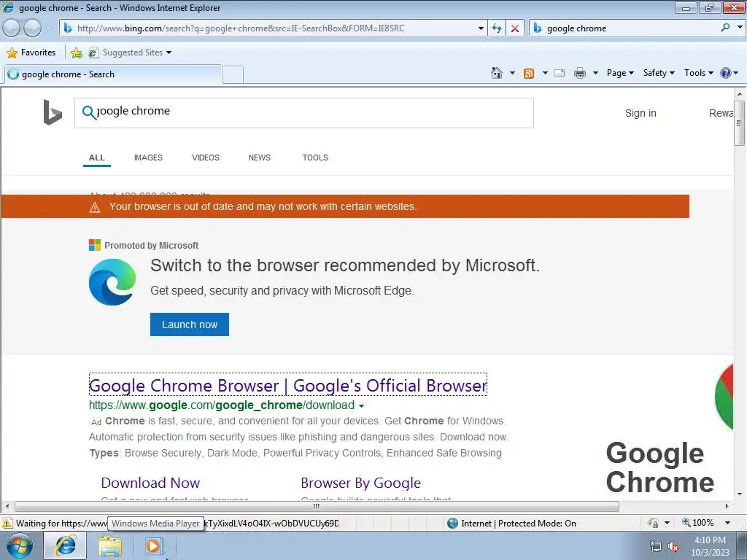
Task: Click the network tray icon
Action: coord(656,547)
